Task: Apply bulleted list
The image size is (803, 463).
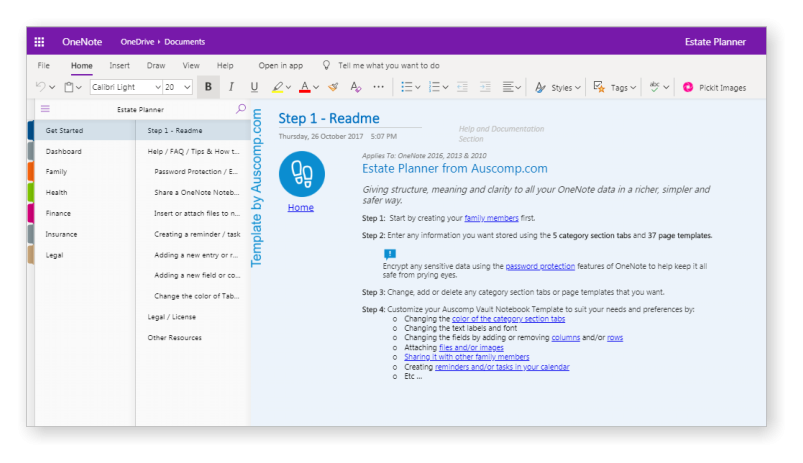Action: pos(407,87)
